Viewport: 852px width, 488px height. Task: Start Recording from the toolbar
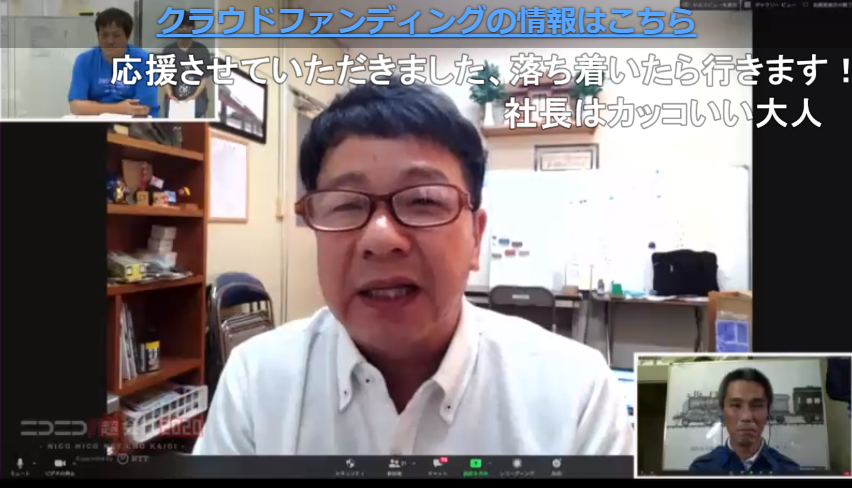click(517, 464)
